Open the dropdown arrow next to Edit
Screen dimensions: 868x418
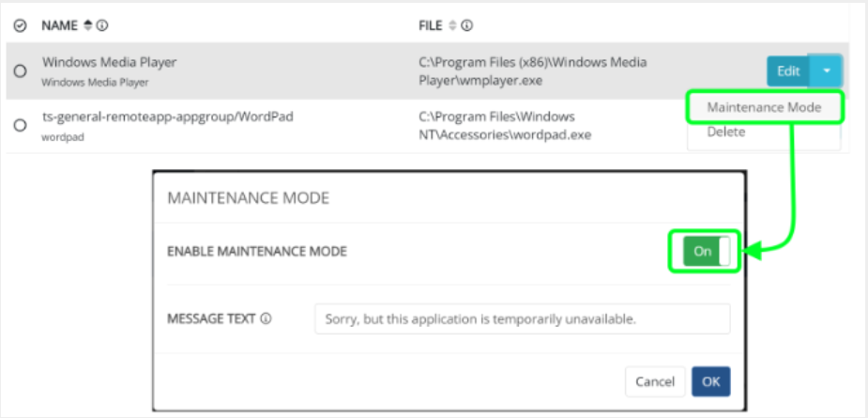point(827,70)
